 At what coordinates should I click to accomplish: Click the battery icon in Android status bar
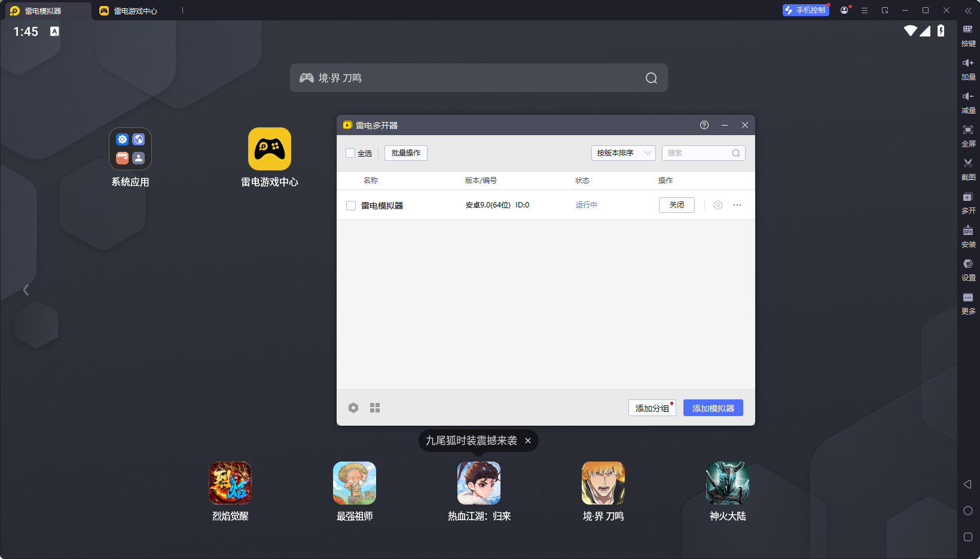click(x=941, y=30)
